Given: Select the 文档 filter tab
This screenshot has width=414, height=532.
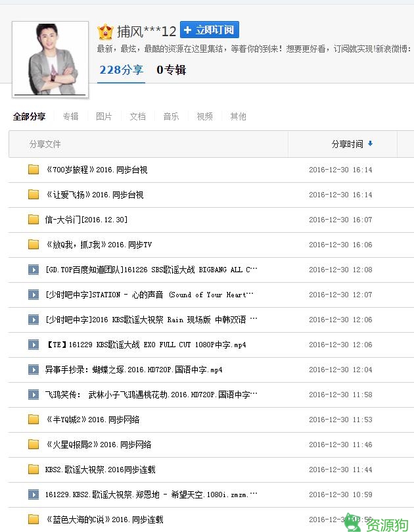Looking at the screenshot, I should [x=137, y=116].
